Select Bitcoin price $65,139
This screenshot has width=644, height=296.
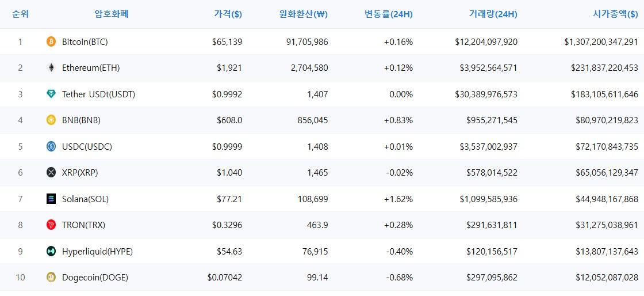point(227,41)
